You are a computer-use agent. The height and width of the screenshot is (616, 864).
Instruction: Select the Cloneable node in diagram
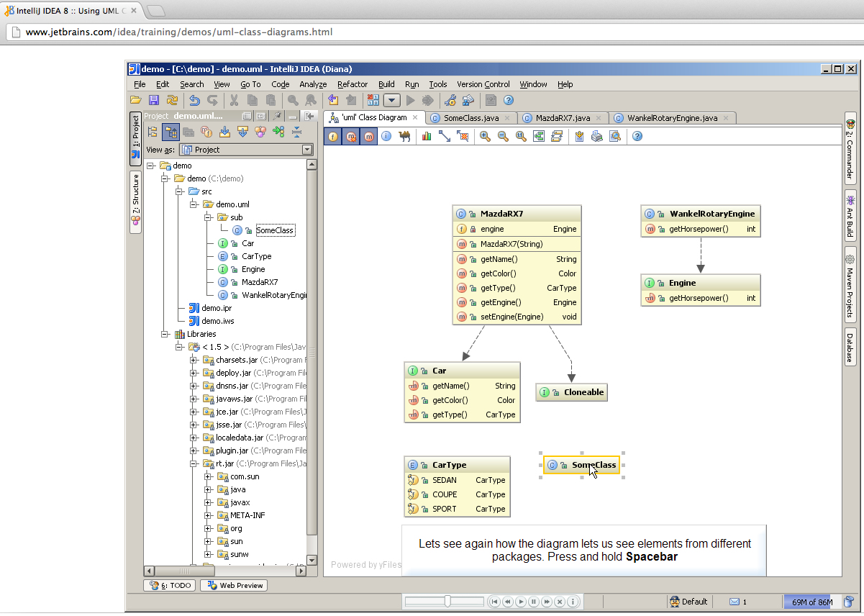pos(572,392)
